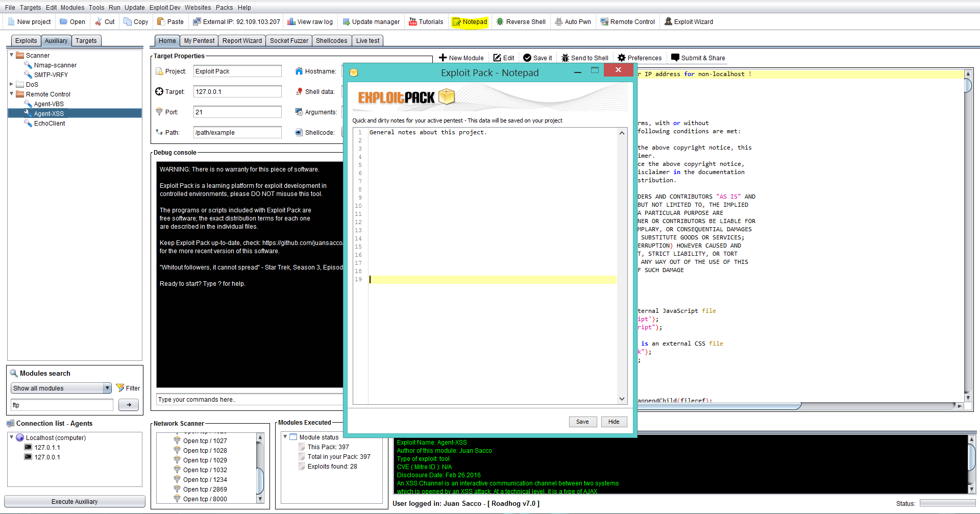Open Update manager
Viewport: 980px width, 514px height.
(x=371, y=22)
